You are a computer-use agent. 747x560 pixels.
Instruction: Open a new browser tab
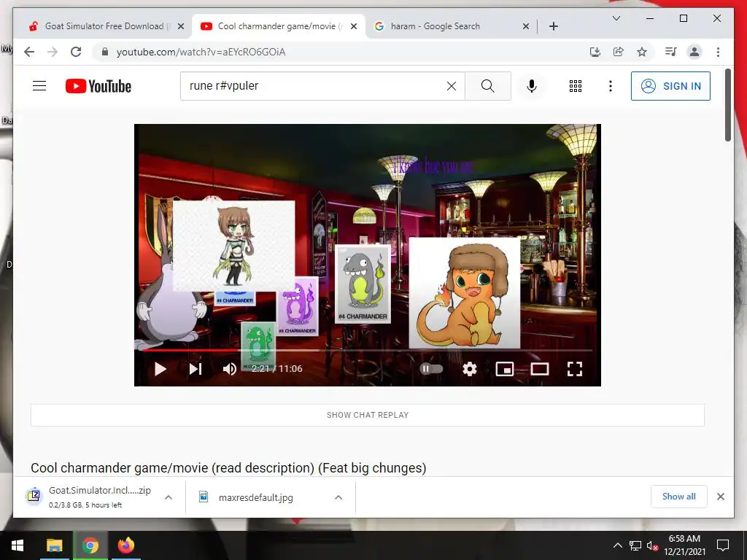(x=553, y=26)
